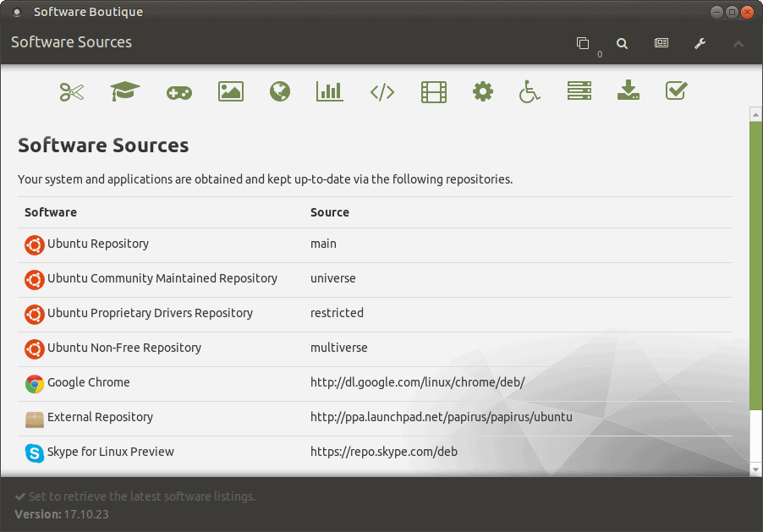Select "Ubuntu Non-Free Repository" text
This screenshot has height=532, width=763.
124,348
